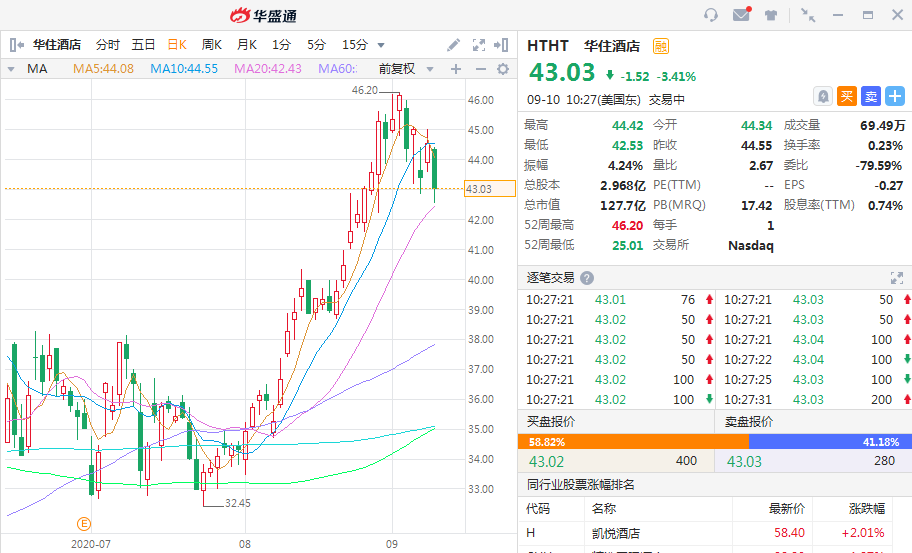This screenshot has width=912, height=553.
Task: Click the 52周最高 value 46.20
Action: (x=627, y=226)
